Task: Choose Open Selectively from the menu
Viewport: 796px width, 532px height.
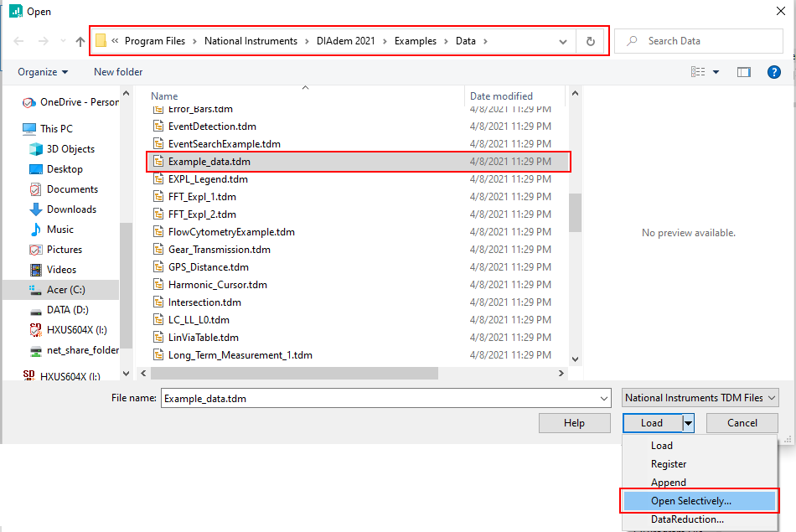Action: point(691,501)
